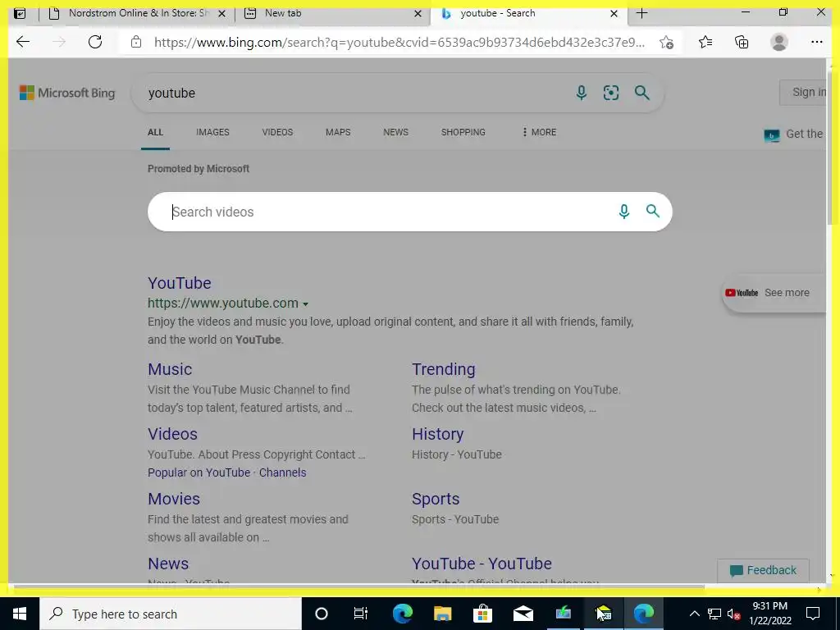The height and width of the screenshot is (630, 840).
Task: Expand the youtube.com URL dropdown arrow
Action: 305,304
